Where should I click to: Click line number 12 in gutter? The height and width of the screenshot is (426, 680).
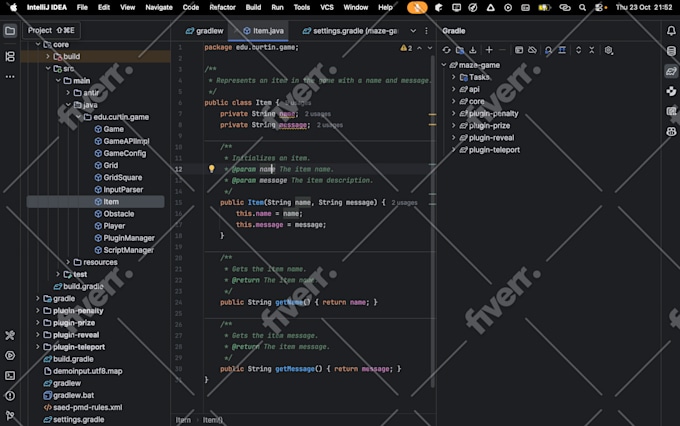tap(179, 169)
